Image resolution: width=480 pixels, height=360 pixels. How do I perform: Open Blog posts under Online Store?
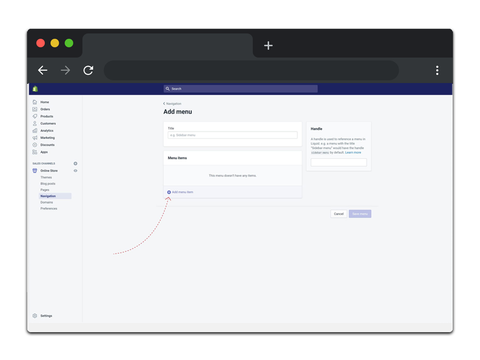click(x=48, y=184)
